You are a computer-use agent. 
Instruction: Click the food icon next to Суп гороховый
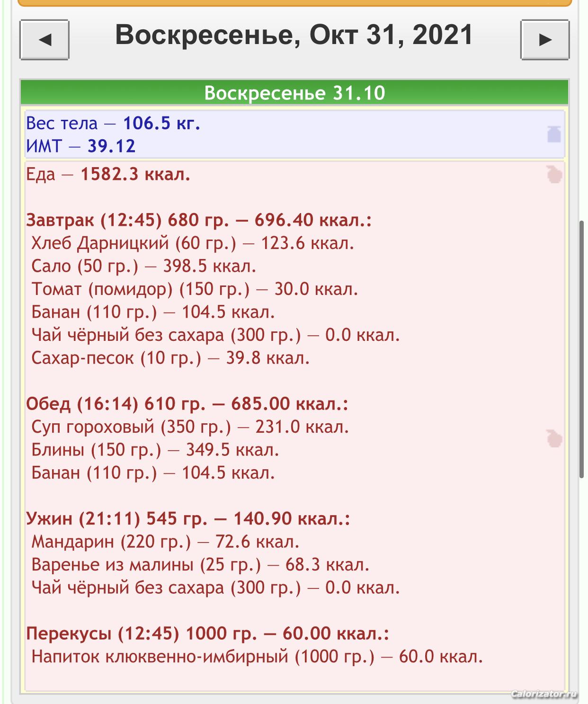[x=554, y=438]
